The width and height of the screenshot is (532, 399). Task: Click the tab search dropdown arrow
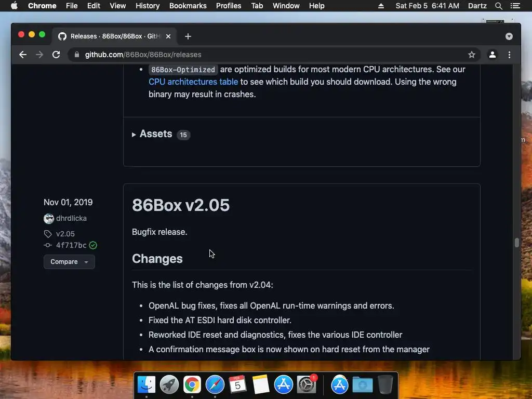(x=509, y=36)
